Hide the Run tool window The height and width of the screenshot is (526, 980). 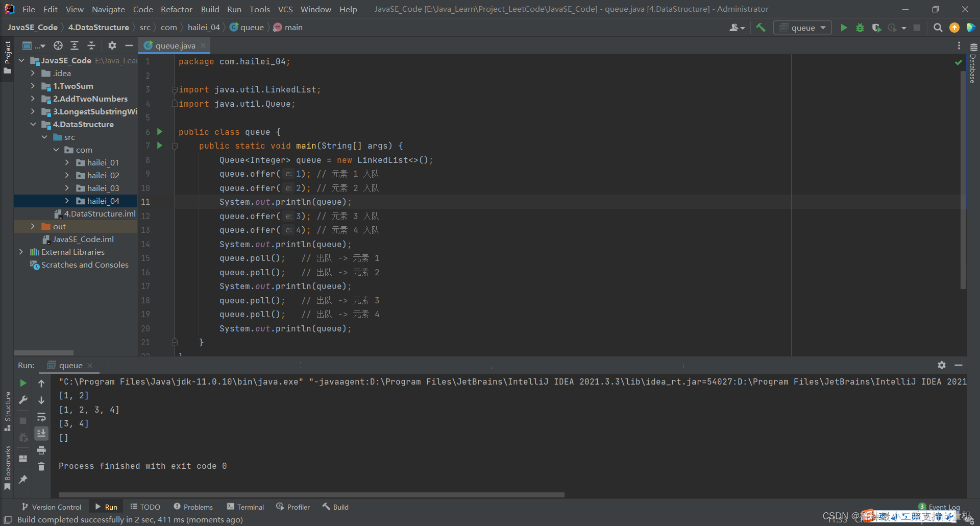pos(959,365)
